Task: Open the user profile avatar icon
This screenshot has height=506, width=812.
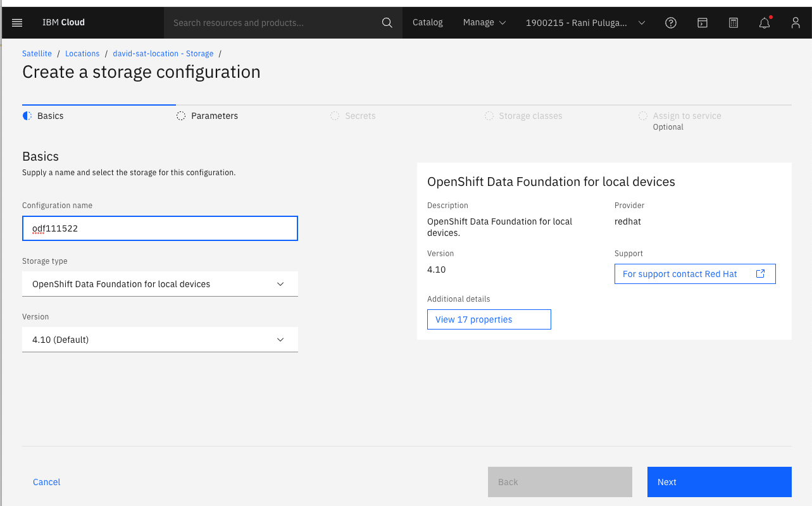Action: [x=796, y=23]
